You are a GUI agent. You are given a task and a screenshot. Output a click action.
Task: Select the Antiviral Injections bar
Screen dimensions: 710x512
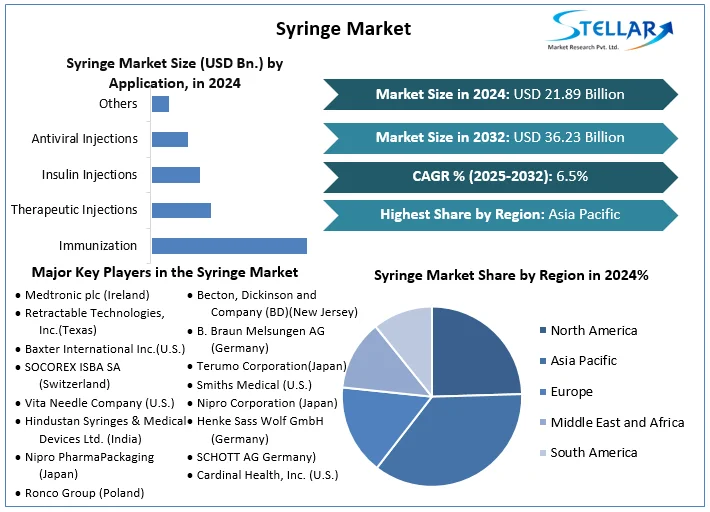coord(170,139)
